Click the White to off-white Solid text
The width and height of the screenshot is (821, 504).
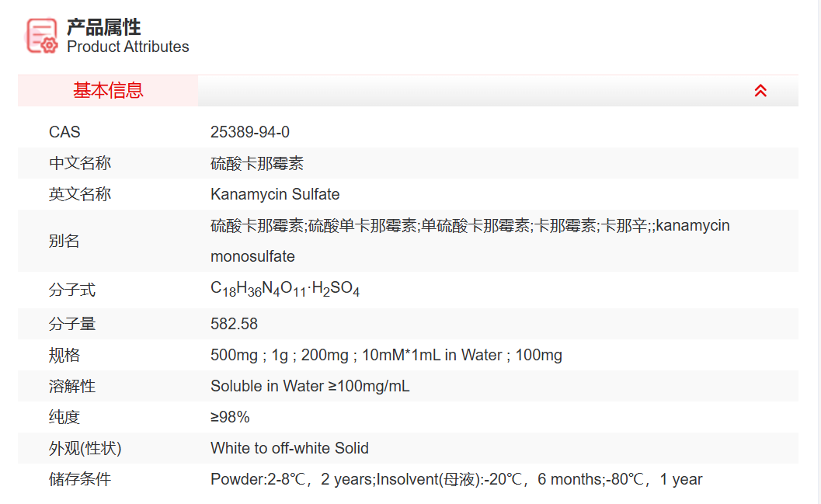pos(290,448)
